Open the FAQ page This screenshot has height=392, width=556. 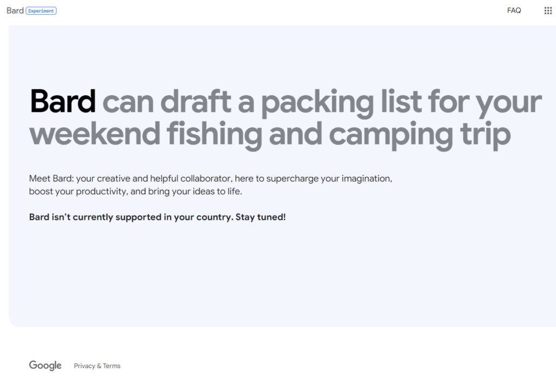click(x=514, y=10)
